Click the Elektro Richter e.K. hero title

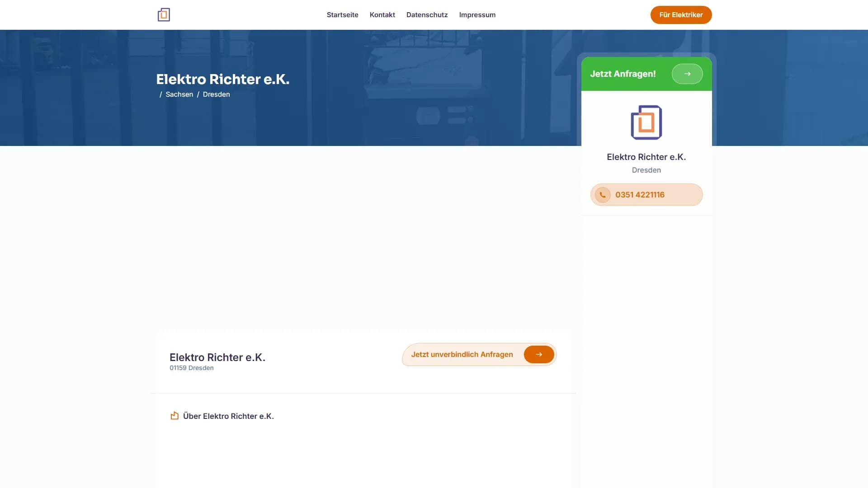pyautogui.click(x=222, y=80)
